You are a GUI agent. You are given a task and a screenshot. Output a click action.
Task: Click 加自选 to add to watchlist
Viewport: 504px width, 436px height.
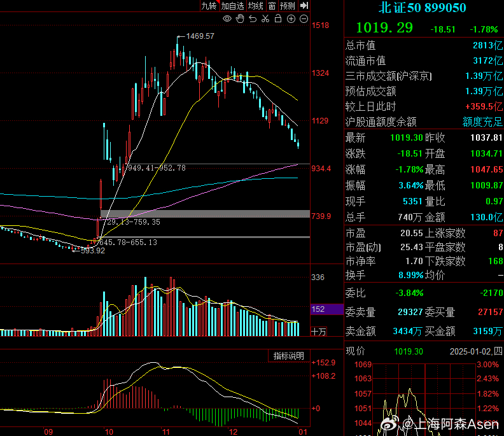(232, 6)
